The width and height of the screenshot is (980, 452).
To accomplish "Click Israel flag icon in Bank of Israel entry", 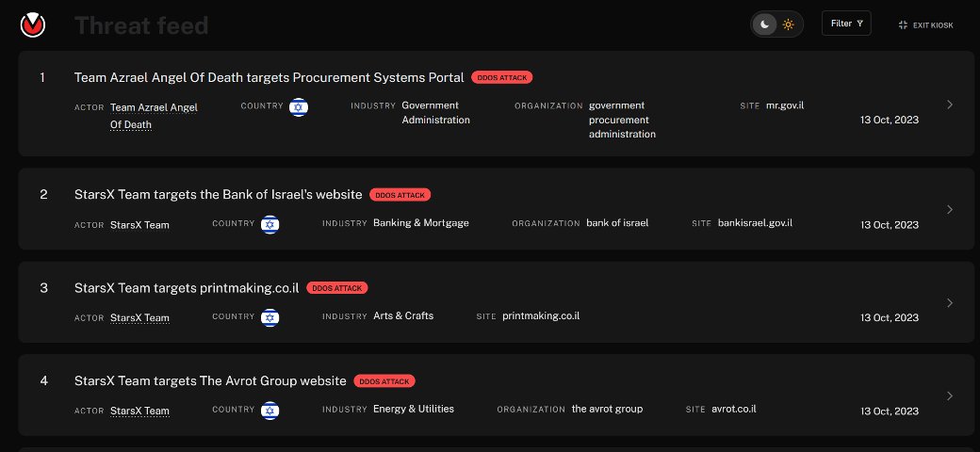I will [x=270, y=225].
